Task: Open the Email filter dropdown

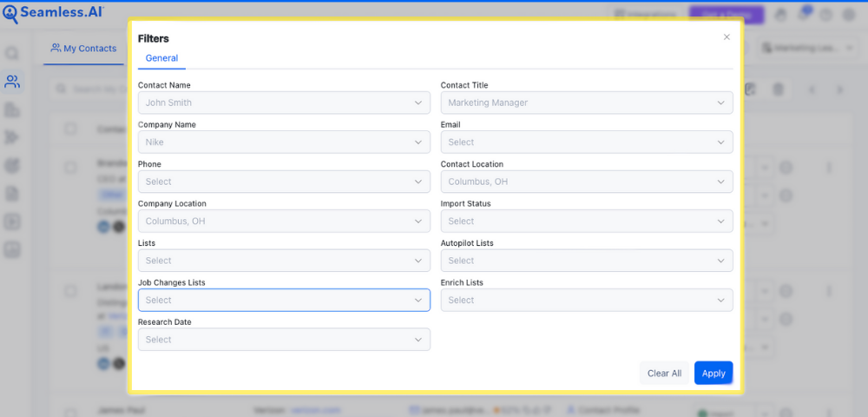Action: pyautogui.click(x=587, y=142)
